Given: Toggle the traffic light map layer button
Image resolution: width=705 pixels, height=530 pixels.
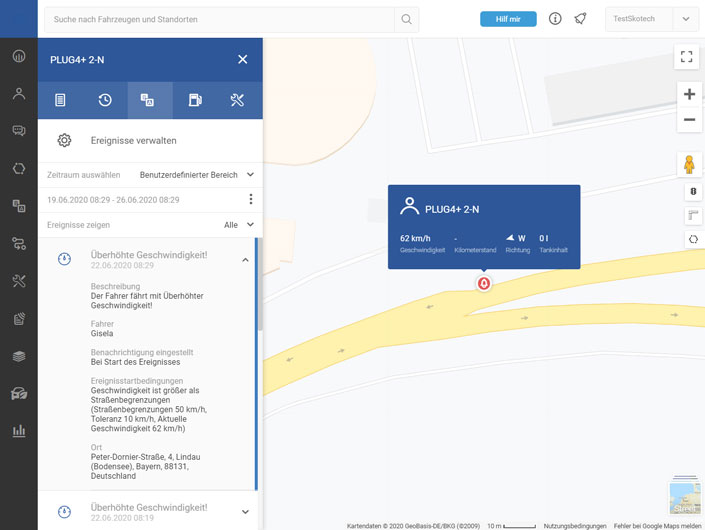Looking at the screenshot, I should pos(693,192).
